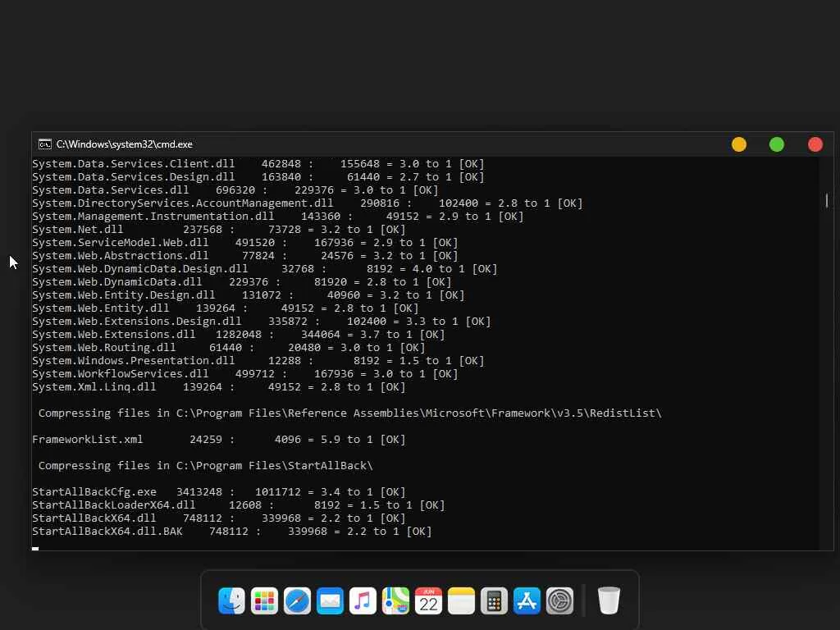Image resolution: width=840 pixels, height=630 pixels.
Task: Click System.Web.DynamicData.dll line
Action: pyautogui.click(x=242, y=282)
